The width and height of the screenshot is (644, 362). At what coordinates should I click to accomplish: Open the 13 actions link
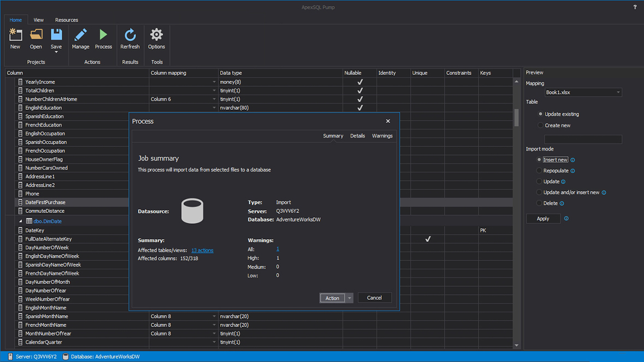pyautogui.click(x=202, y=250)
